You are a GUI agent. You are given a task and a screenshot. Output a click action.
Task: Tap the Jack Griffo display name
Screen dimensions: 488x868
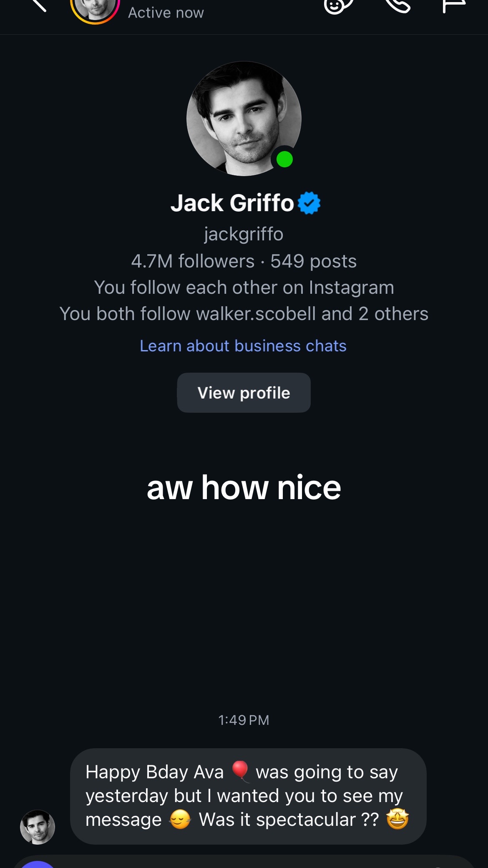coord(232,203)
